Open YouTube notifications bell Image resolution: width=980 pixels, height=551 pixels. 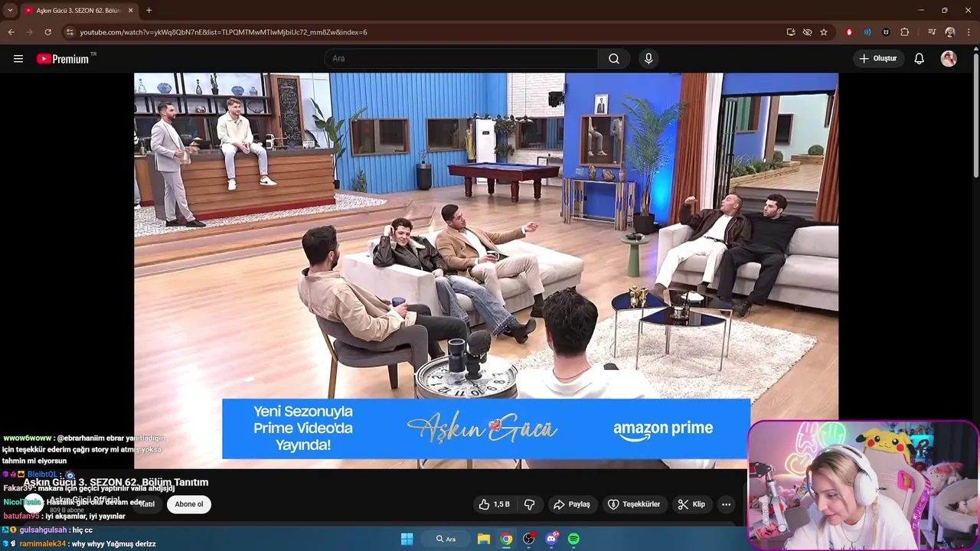click(x=920, y=58)
